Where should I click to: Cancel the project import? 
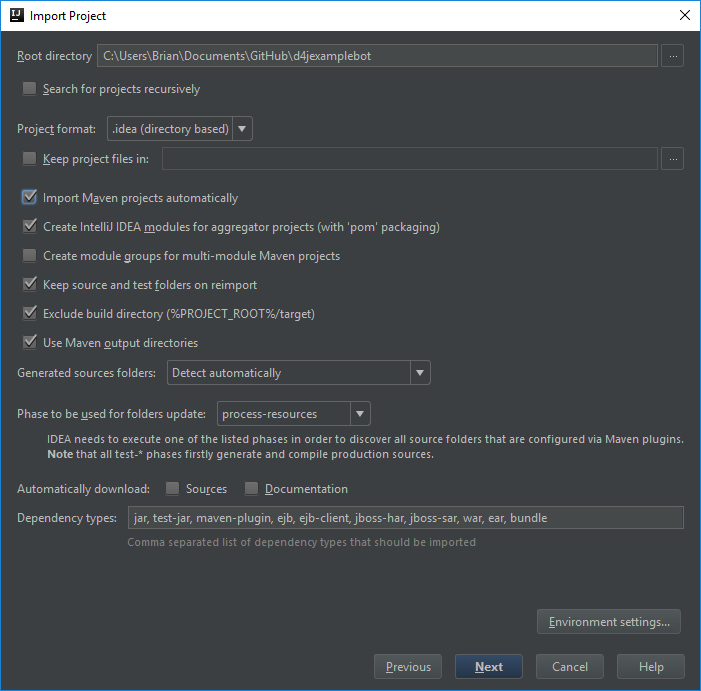coord(570,667)
